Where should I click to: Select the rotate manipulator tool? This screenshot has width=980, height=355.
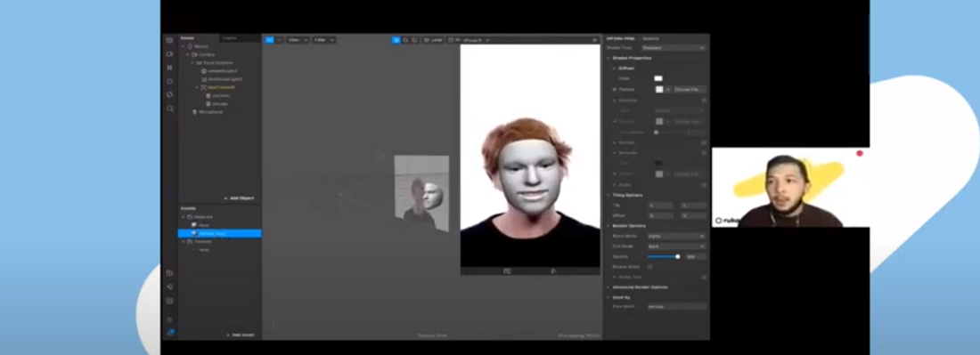pyautogui.click(x=405, y=40)
